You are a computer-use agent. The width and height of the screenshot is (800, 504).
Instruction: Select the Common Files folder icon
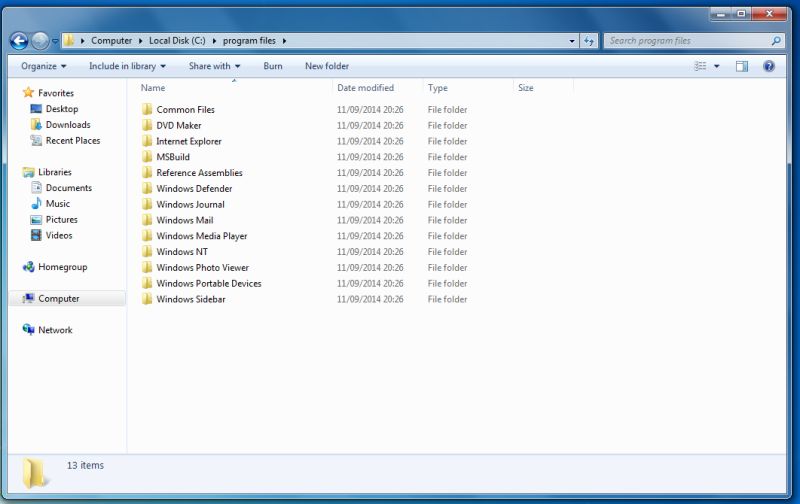pos(147,109)
